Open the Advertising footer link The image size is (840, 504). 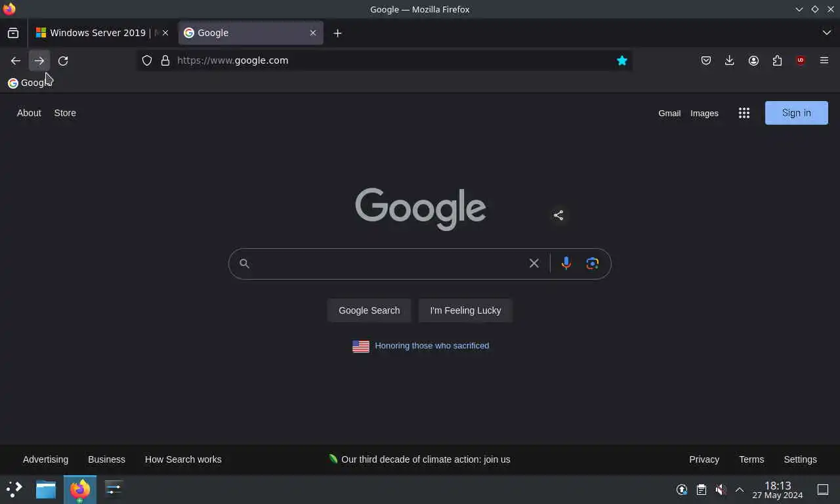[45, 459]
